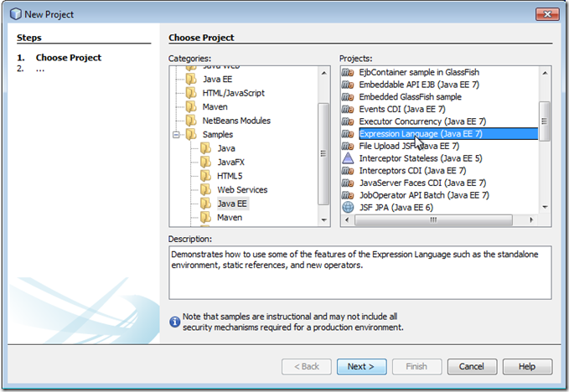This screenshot has height=392, width=569.
Task: Select EjbContainer sample in GlassFish project
Action: 419,72
